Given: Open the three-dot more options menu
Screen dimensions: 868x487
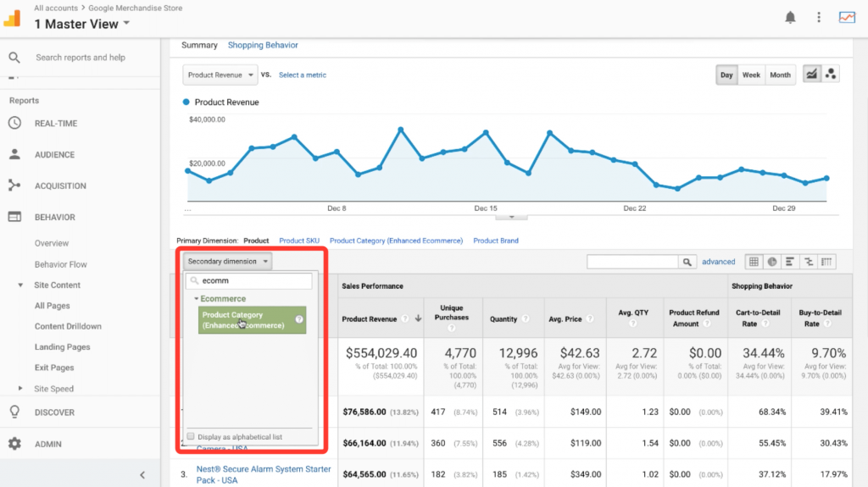Looking at the screenshot, I should [x=819, y=18].
